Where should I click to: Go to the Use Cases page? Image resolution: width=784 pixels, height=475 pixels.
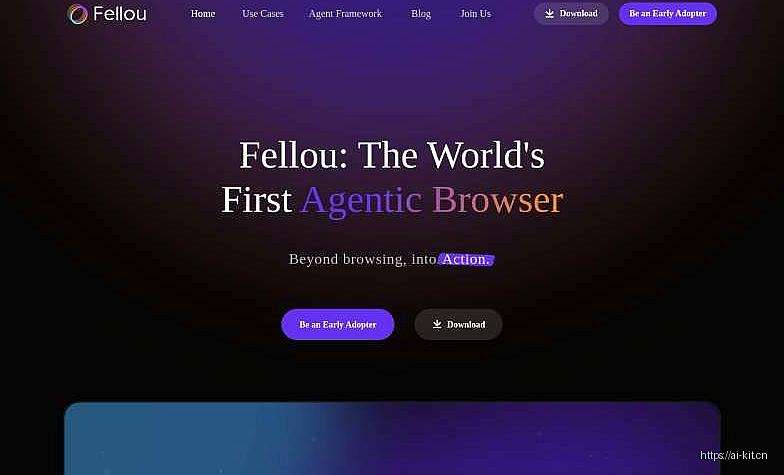point(262,14)
